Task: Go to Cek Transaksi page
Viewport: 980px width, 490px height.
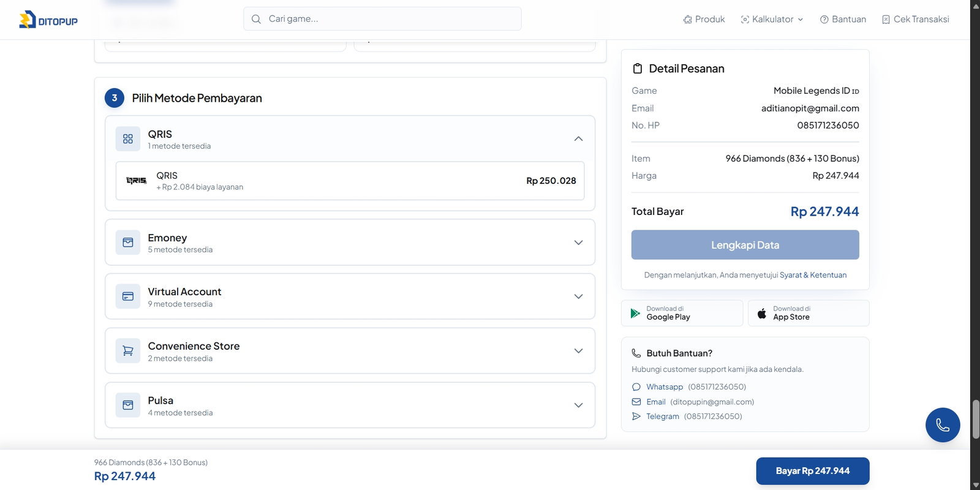Action: [x=915, y=20]
